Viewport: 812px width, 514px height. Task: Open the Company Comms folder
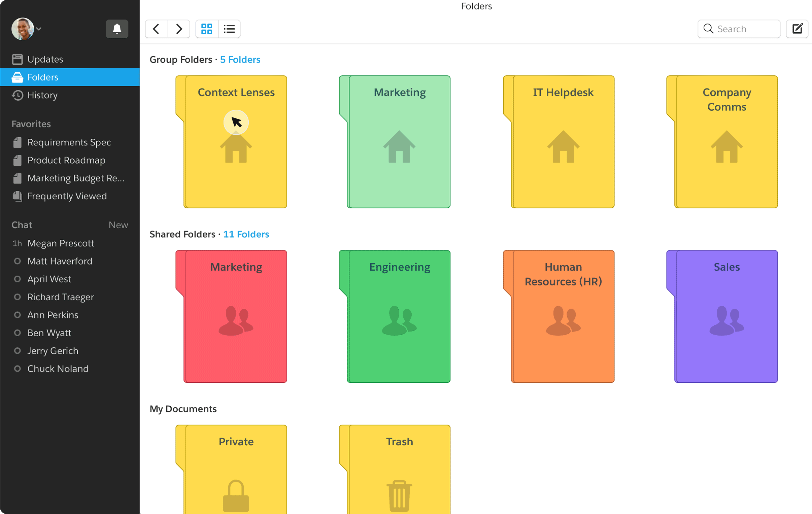click(722, 142)
